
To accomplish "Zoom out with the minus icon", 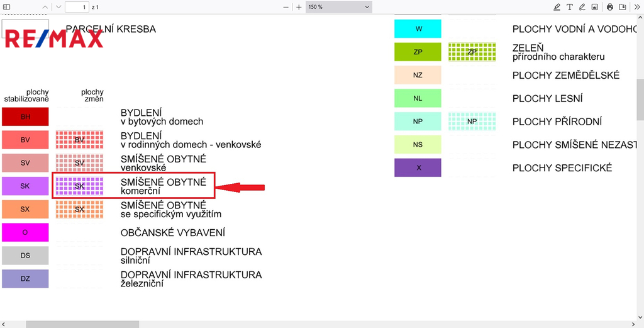I will click(286, 7).
